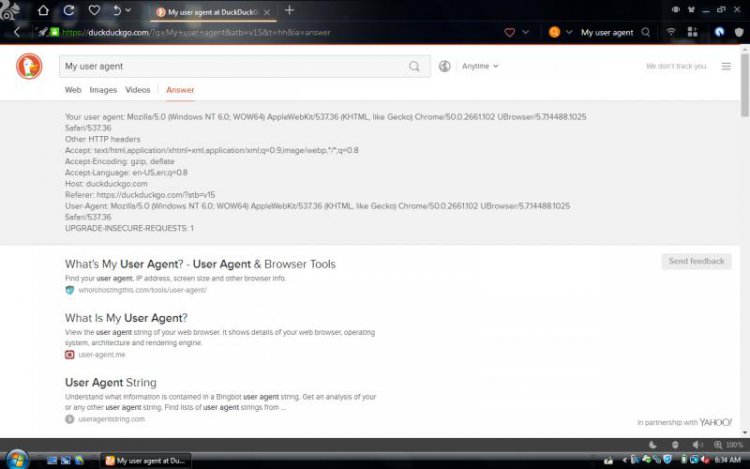Expand the undo closed tabs dropdown arrow
Image resolution: width=750 pixels, height=469 pixels.
click(128, 11)
